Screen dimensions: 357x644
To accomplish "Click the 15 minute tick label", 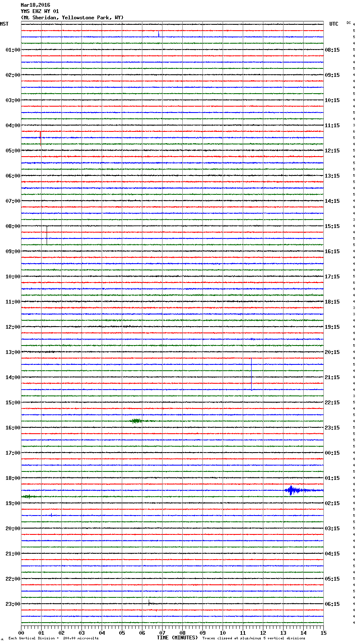I will [323, 633].
